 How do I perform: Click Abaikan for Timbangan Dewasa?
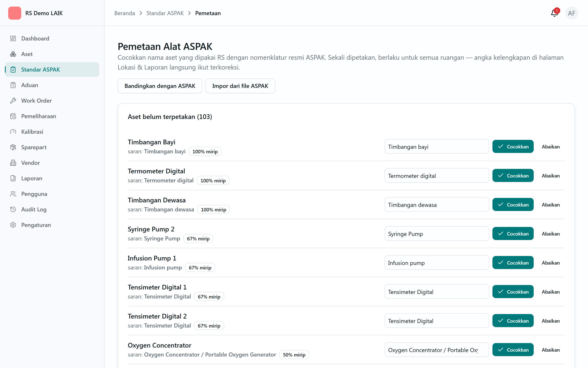coord(551,204)
